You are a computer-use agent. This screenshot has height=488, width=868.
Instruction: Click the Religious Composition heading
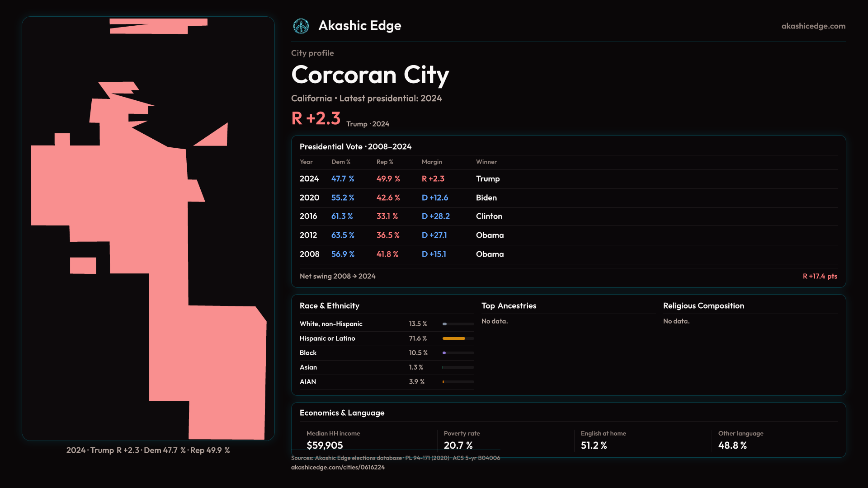pos(703,306)
